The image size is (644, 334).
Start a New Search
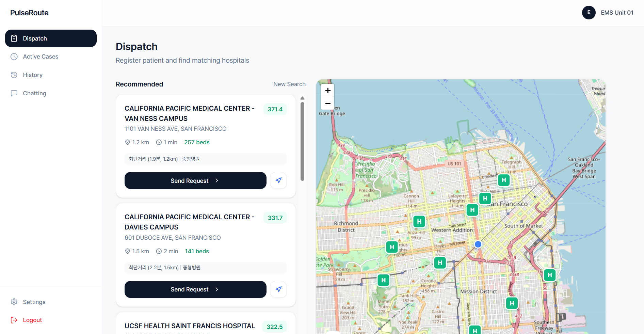289,84
